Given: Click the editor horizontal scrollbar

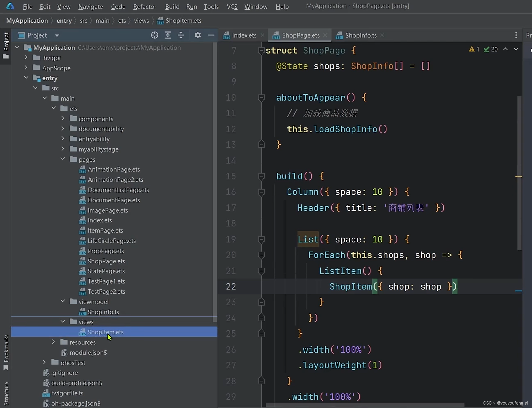Looking at the screenshot, I should point(365,405).
